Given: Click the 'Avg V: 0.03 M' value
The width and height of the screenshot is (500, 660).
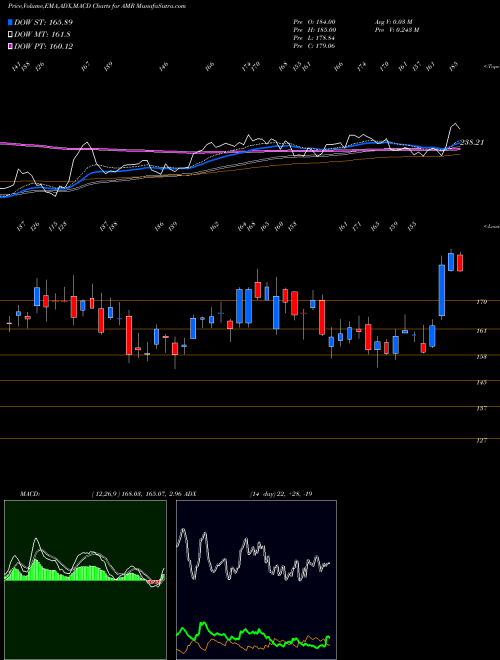Looking at the screenshot, I should click(x=394, y=22).
